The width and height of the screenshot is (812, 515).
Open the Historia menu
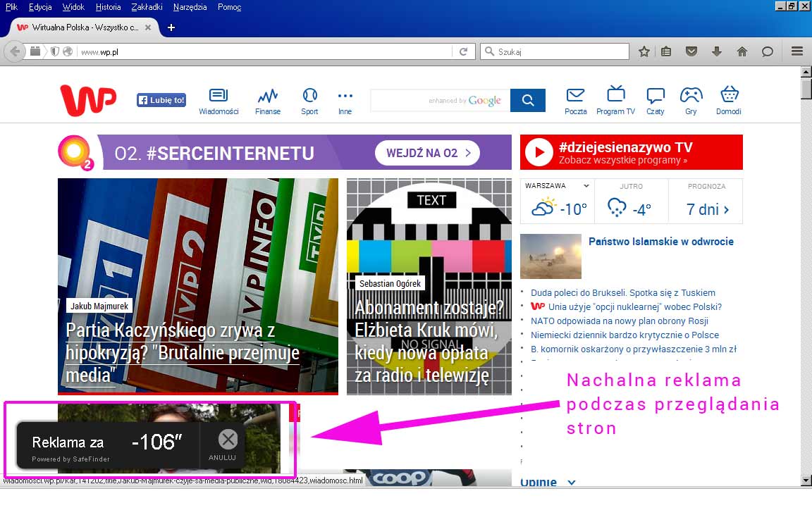click(x=109, y=7)
